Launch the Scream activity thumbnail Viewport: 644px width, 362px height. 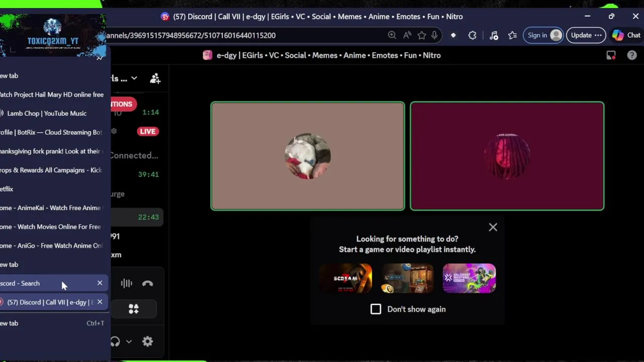(x=346, y=278)
